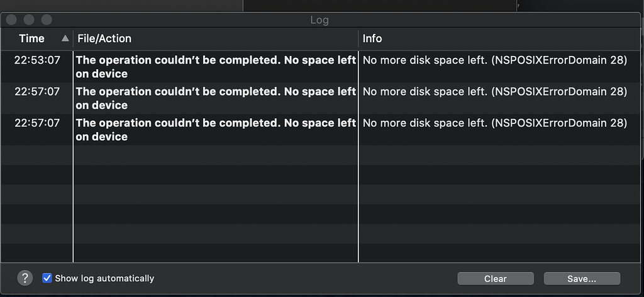Select the last 22:57:07 log entry

pyautogui.click(x=37, y=123)
